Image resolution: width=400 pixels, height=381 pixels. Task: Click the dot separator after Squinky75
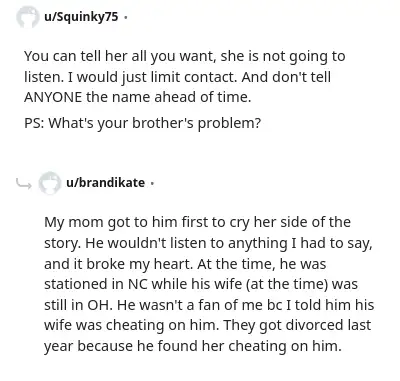[125, 17]
